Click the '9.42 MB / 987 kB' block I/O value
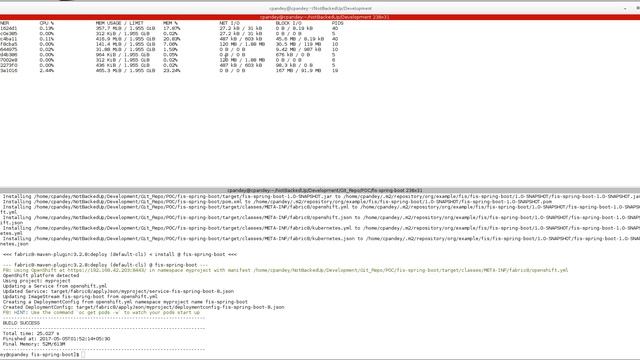Viewport: 640px width, 360px height. tap(298, 49)
